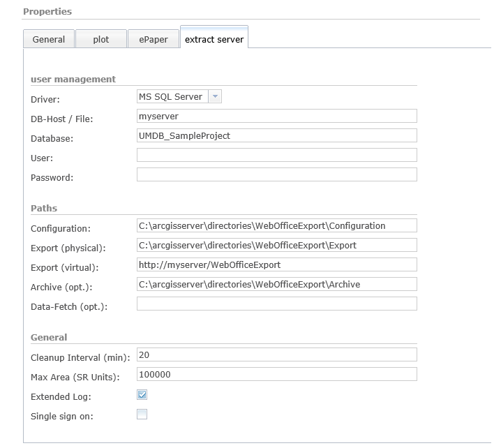Click the Archive (opt.) path field
The image size is (501, 448).
[x=276, y=284]
